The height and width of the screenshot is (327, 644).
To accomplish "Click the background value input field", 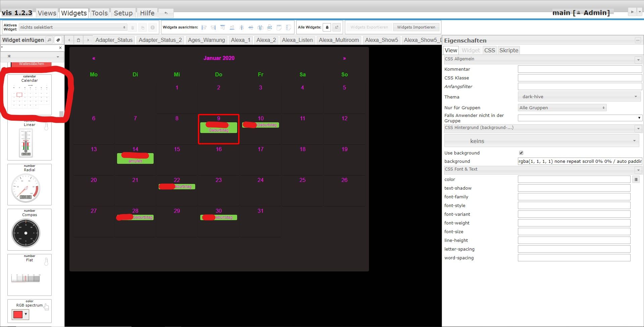I will click(580, 161).
